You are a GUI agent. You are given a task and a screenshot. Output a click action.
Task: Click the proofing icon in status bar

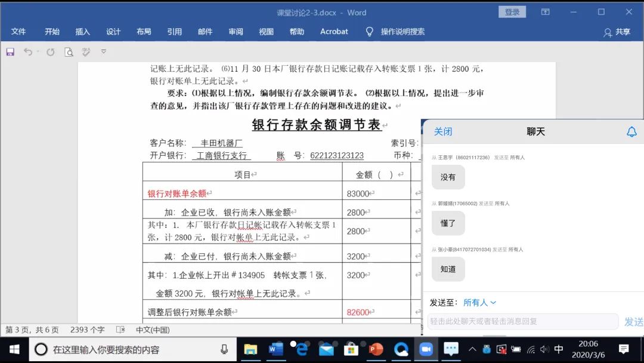(x=120, y=330)
